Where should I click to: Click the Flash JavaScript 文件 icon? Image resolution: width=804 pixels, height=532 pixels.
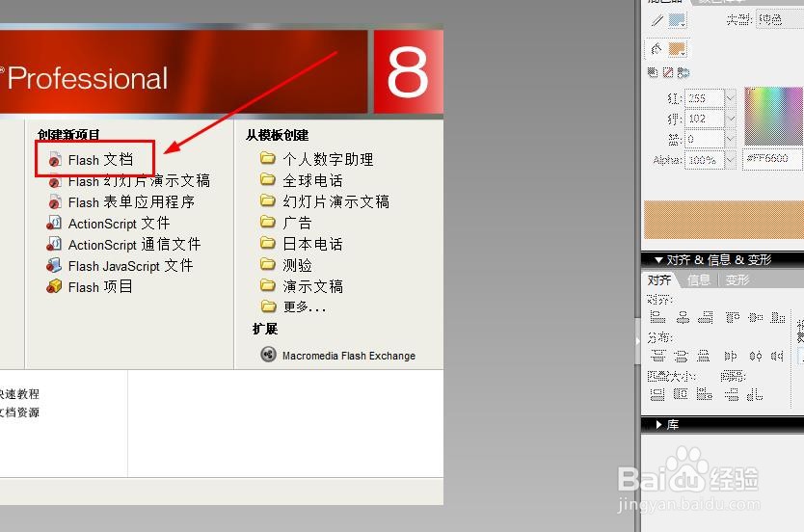click(x=54, y=265)
